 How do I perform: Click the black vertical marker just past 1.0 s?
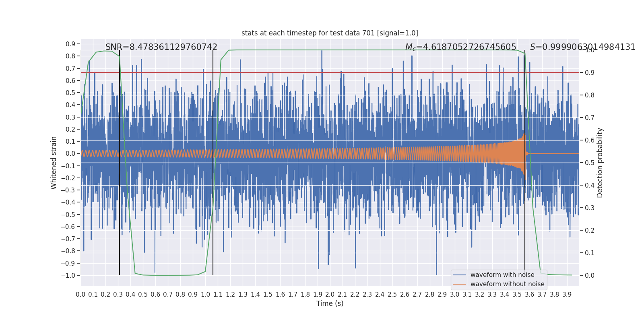tap(213, 163)
